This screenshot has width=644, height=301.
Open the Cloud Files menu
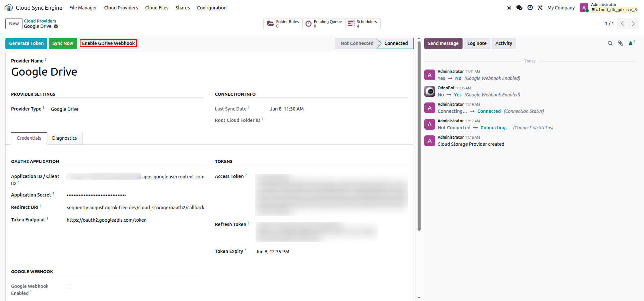click(157, 8)
